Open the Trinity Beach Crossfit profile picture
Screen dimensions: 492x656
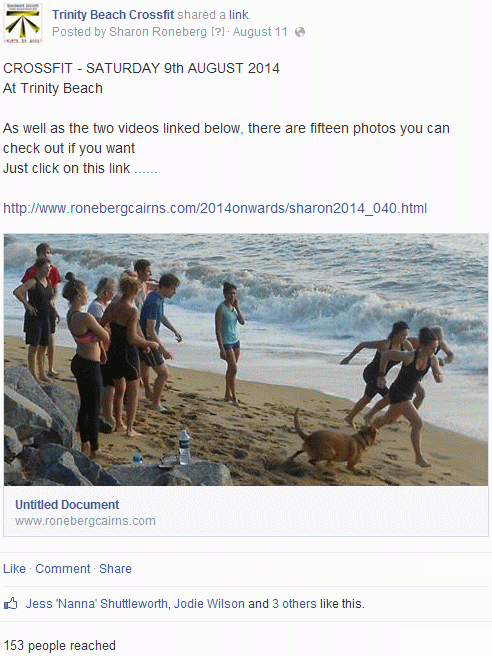pos(23,23)
